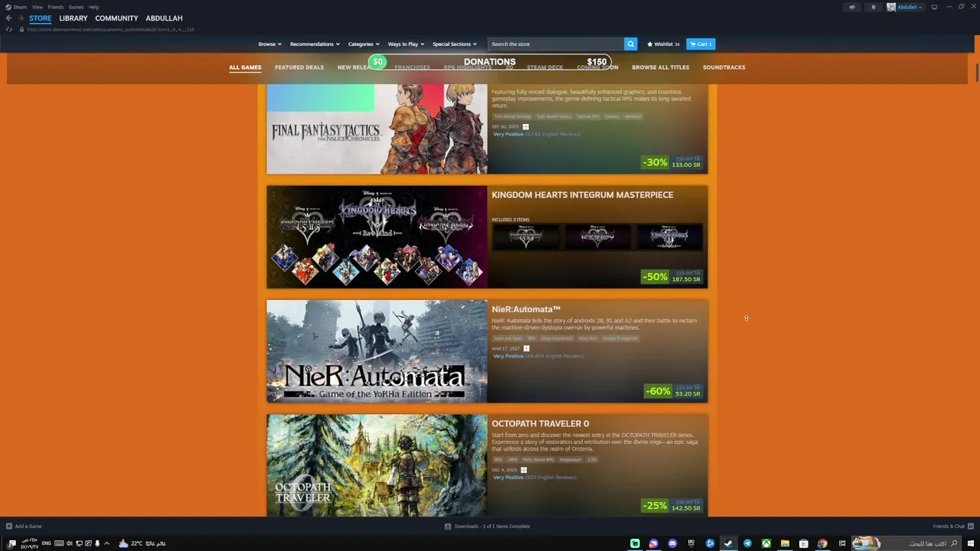Open the Downloads status entry
Screen dimensions: 980x551
[488, 527]
